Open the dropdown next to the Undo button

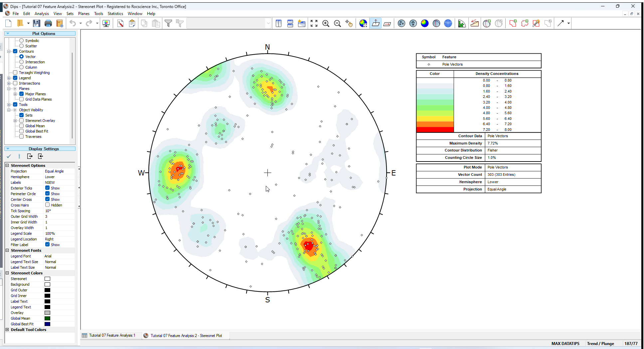tap(80, 23)
